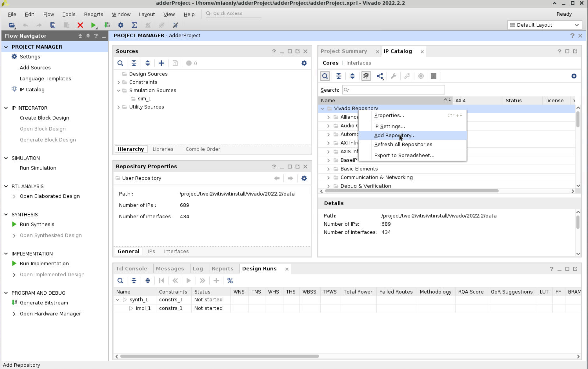Open Language Templates
This screenshot has height=369, width=588.
pyautogui.click(x=45, y=79)
